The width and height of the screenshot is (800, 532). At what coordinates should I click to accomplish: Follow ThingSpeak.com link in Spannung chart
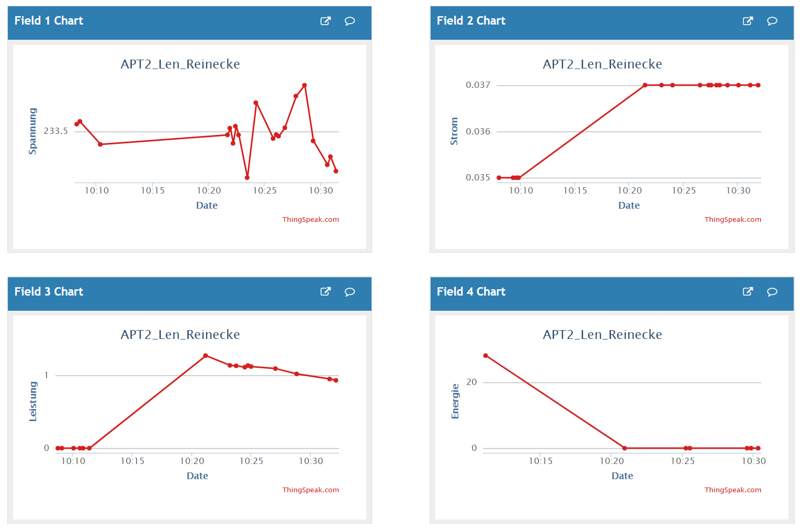[x=310, y=220]
